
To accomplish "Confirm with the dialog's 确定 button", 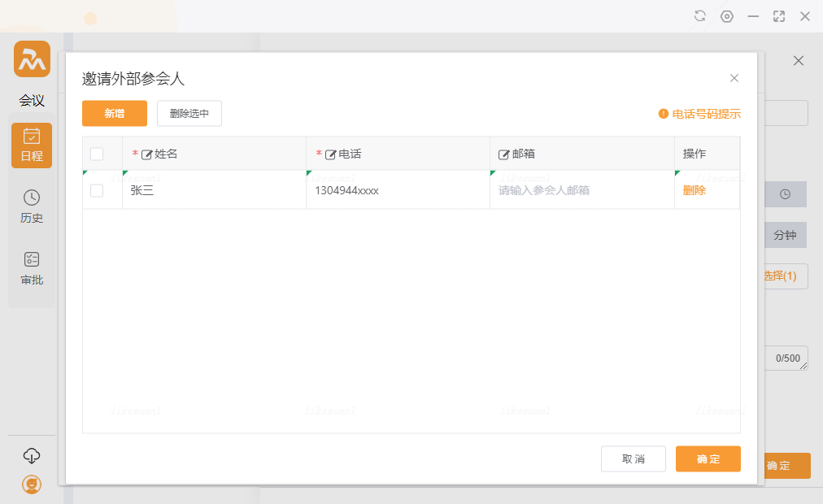I will click(x=708, y=459).
